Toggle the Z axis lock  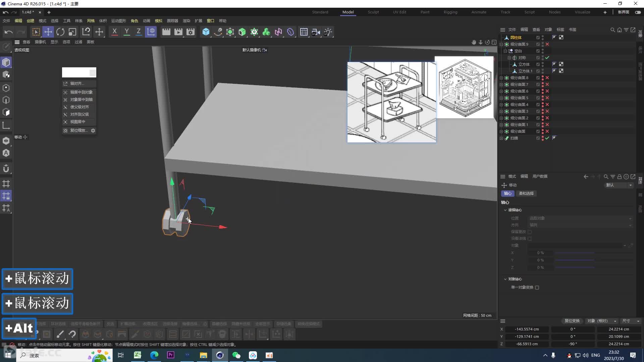click(x=138, y=32)
